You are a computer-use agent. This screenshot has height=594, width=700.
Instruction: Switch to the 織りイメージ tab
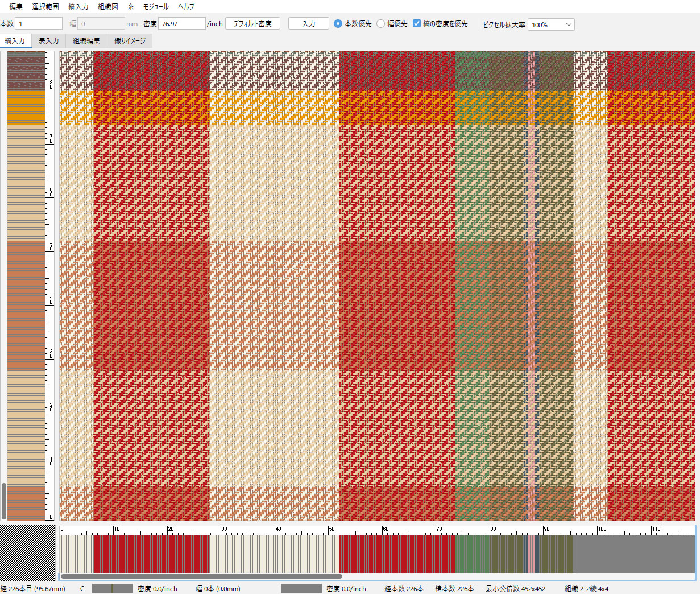coord(130,40)
